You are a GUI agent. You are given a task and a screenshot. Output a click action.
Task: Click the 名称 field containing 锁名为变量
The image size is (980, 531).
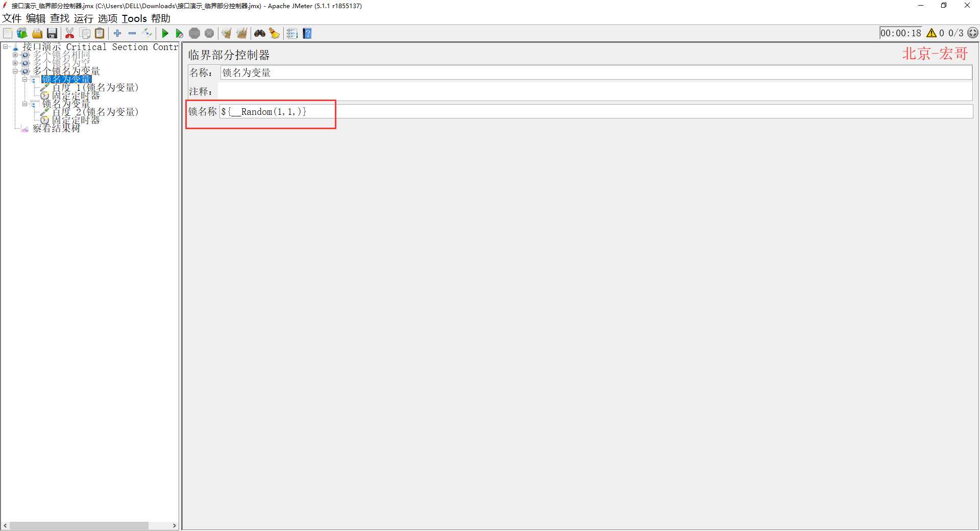pos(596,73)
